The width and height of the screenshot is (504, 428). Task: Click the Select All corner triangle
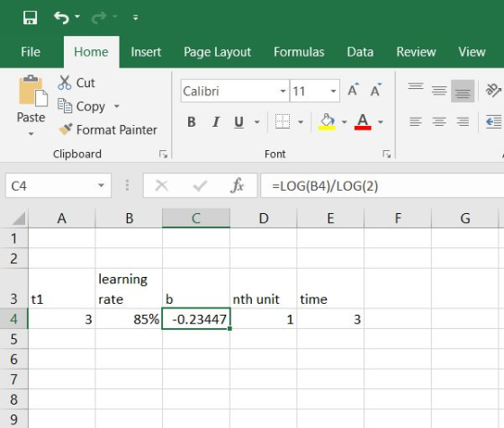(19, 218)
